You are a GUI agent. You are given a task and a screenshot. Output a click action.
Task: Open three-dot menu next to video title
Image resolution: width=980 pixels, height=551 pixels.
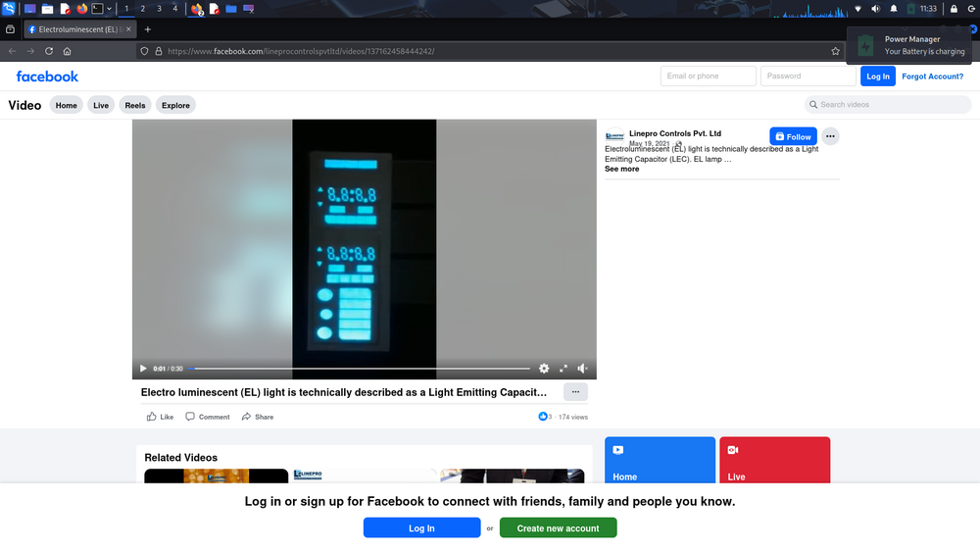pos(575,392)
